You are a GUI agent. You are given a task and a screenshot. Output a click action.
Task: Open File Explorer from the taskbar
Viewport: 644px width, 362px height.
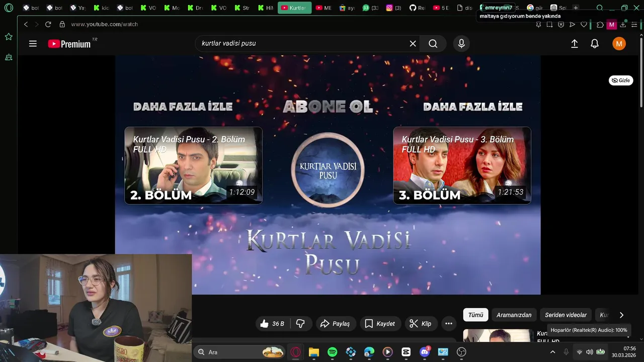pos(314,352)
